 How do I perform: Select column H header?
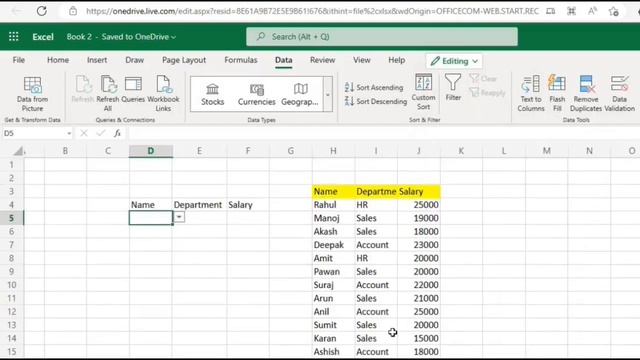click(x=333, y=151)
